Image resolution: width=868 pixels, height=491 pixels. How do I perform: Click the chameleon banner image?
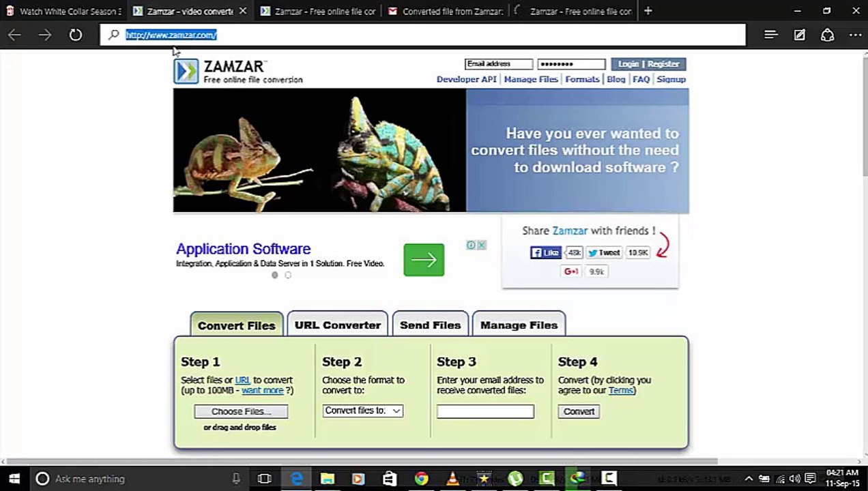[x=319, y=150]
